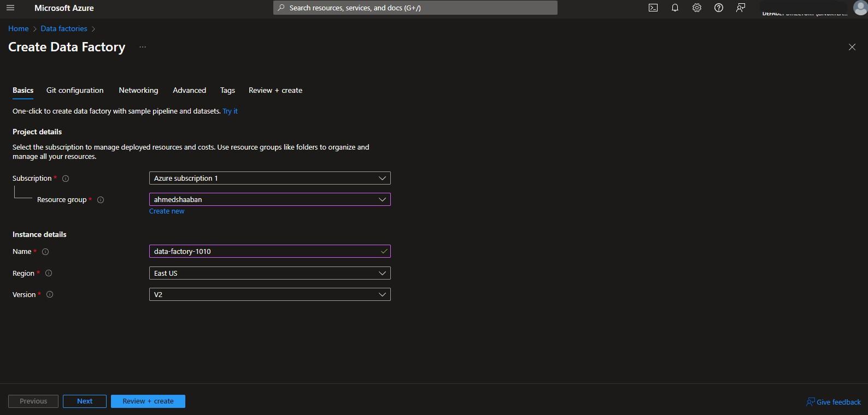Click the Create Data Factory page title
This screenshot has width=868, height=415.
(67, 47)
